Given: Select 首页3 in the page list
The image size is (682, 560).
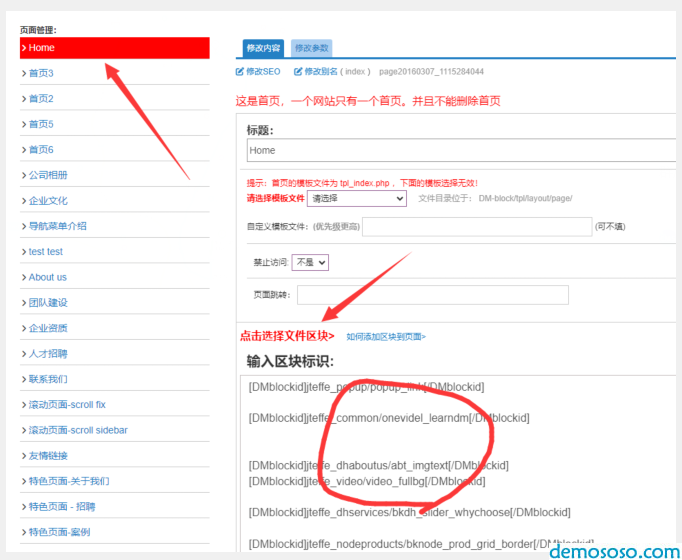Looking at the screenshot, I should [x=41, y=73].
